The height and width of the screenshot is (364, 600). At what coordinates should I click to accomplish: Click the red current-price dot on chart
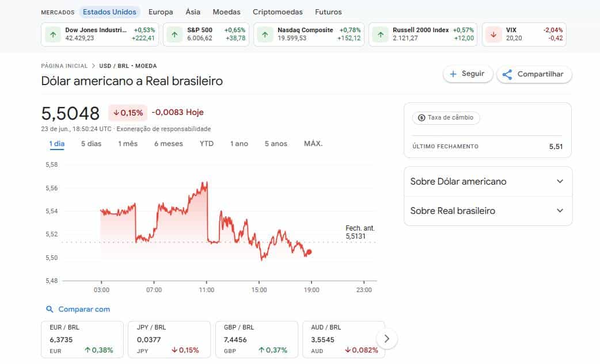[309, 252]
